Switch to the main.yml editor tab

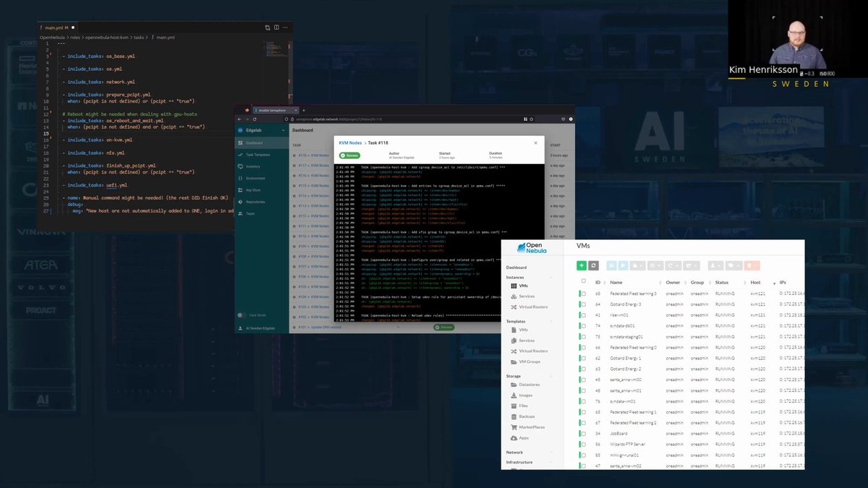54,27
